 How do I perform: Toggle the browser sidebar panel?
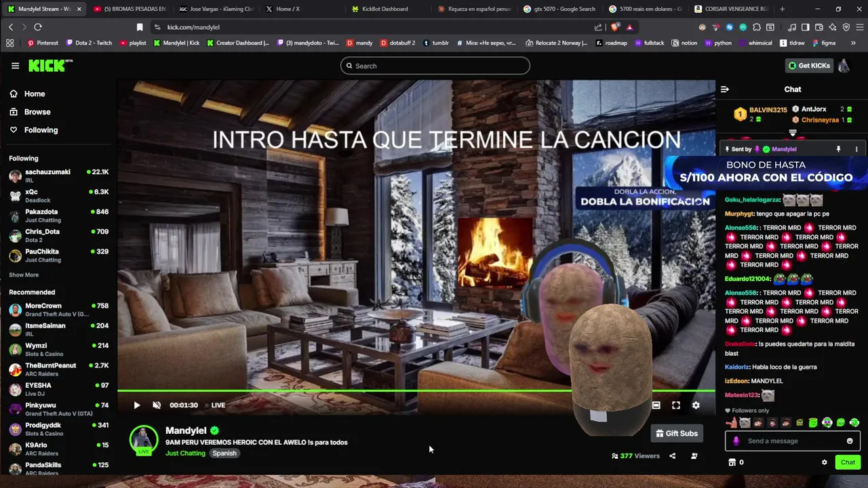(x=805, y=27)
